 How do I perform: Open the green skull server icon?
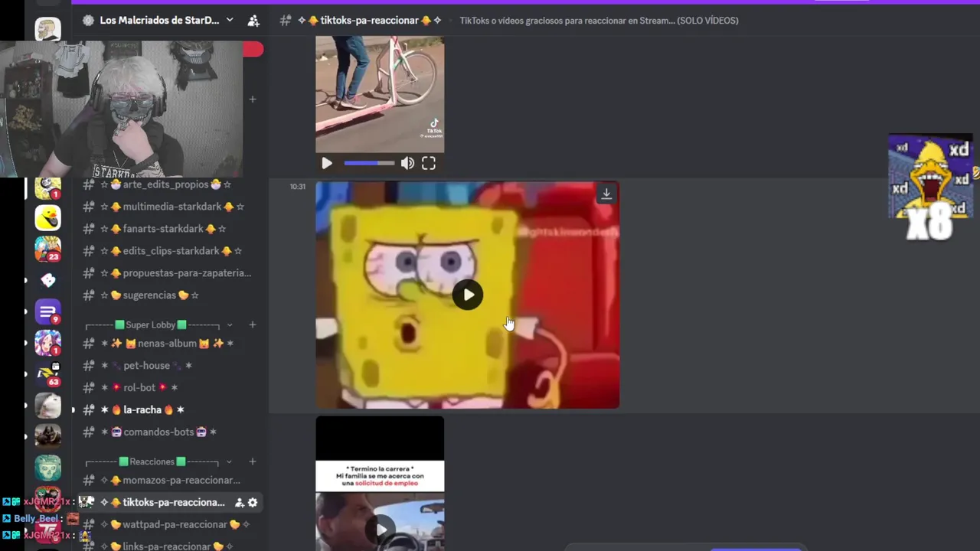click(47, 468)
